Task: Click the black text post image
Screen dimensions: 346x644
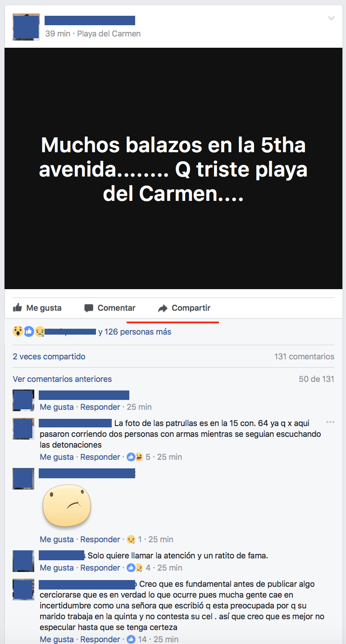Action: coord(173,168)
